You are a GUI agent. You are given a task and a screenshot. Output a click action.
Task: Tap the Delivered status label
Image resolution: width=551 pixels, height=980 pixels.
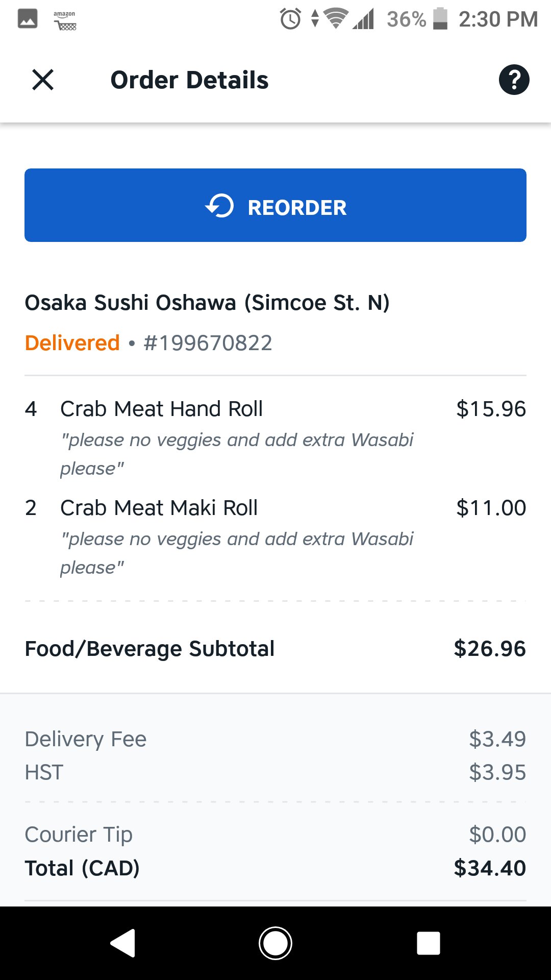pyautogui.click(x=72, y=343)
